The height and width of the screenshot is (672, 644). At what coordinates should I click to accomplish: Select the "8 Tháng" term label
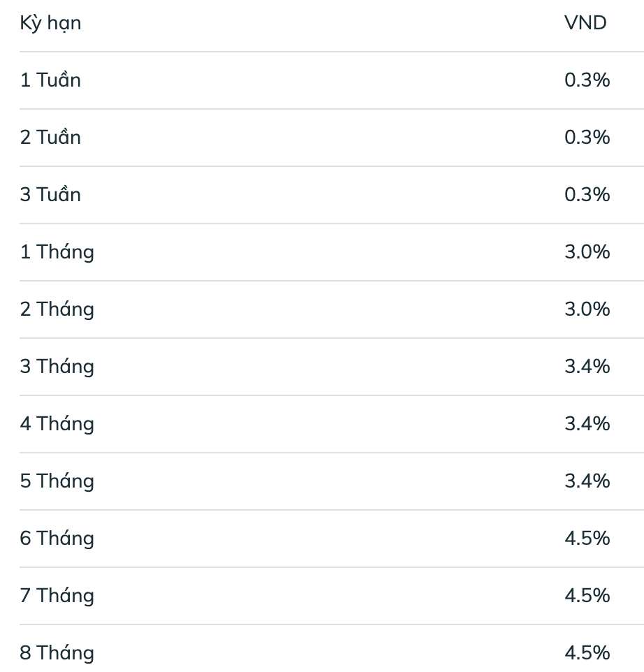(x=57, y=653)
